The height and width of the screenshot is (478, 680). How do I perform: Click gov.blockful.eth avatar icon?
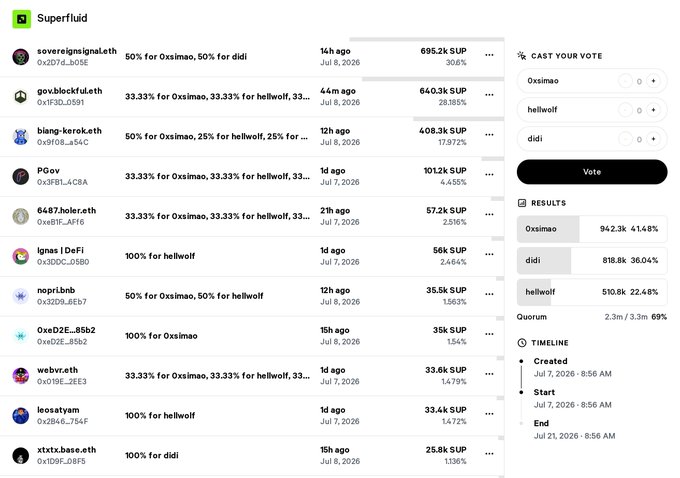tap(20, 97)
